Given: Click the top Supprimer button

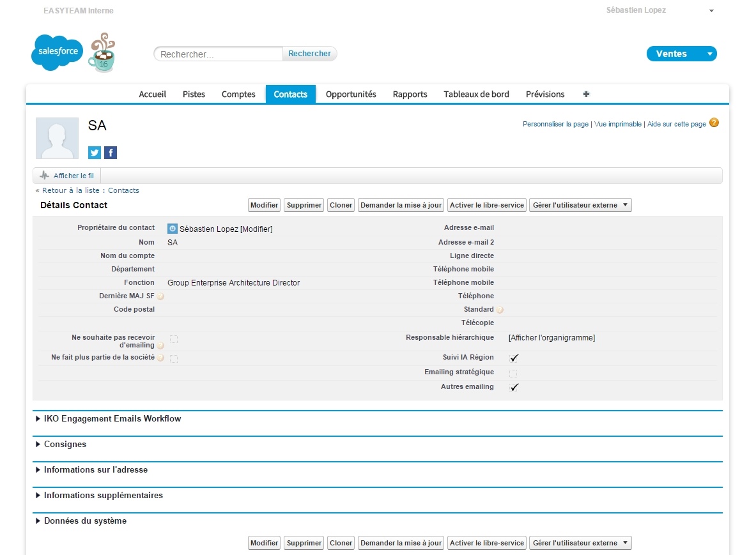Looking at the screenshot, I should [304, 205].
